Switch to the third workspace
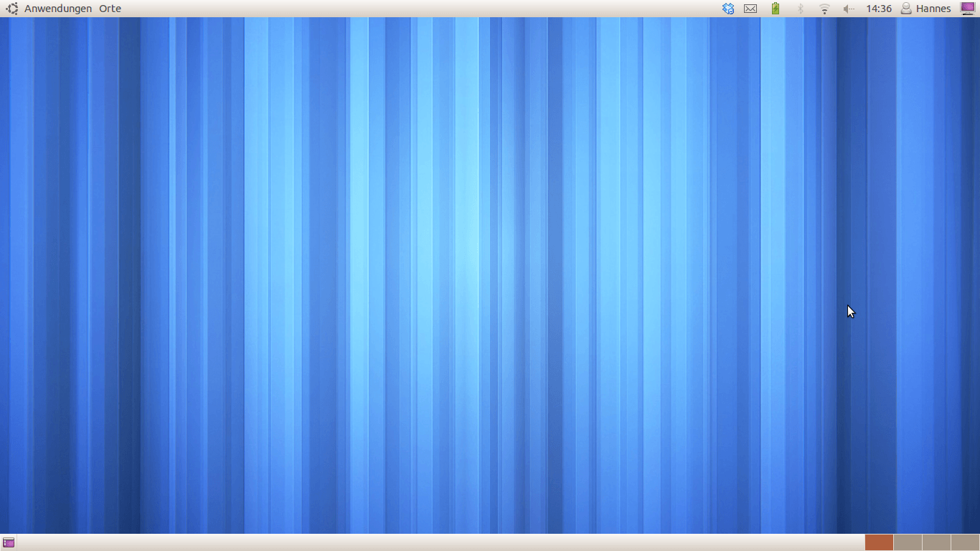Image resolution: width=980 pixels, height=551 pixels. pos(936,542)
